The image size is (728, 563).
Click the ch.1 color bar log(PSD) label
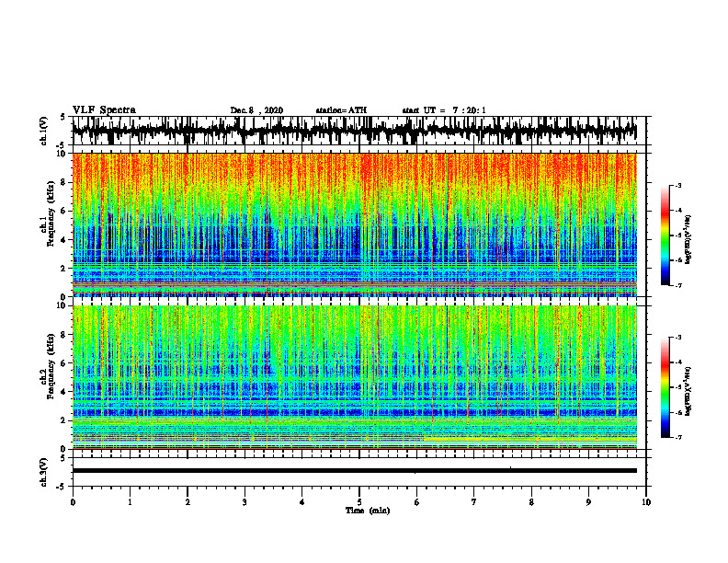[688, 240]
